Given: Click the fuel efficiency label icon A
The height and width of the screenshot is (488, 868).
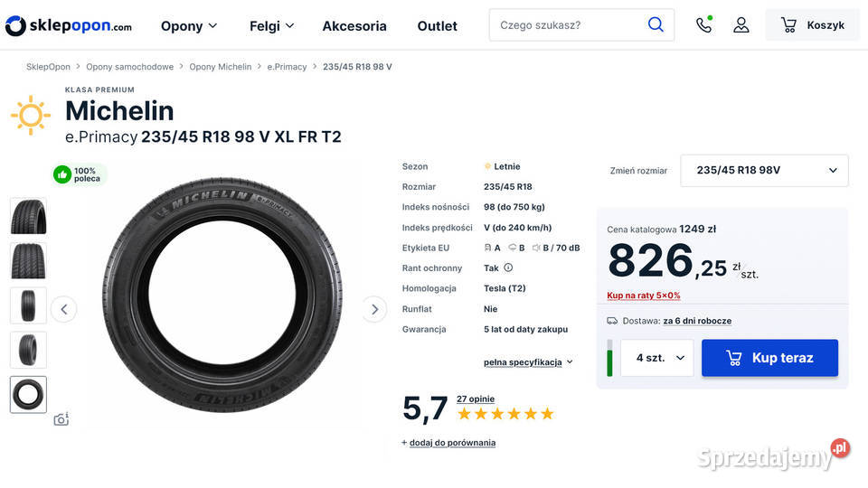Looking at the screenshot, I should tap(487, 248).
